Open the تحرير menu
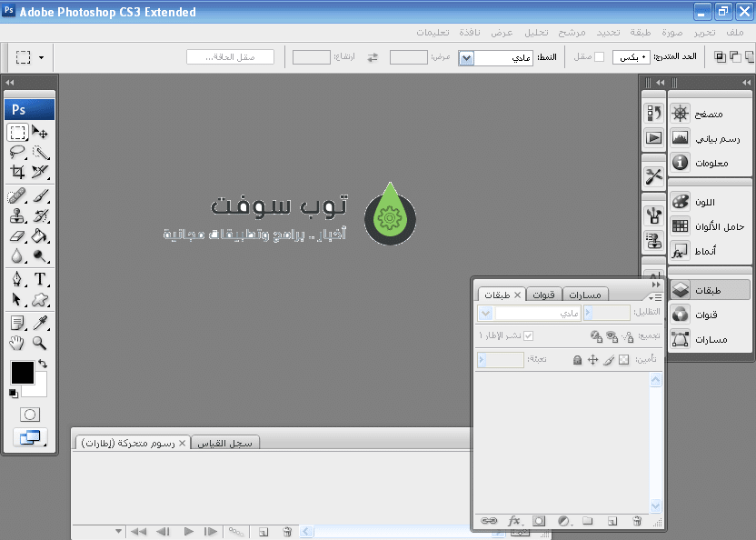Screen dimensions: 756x540 pyautogui.click(x=704, y=33)
